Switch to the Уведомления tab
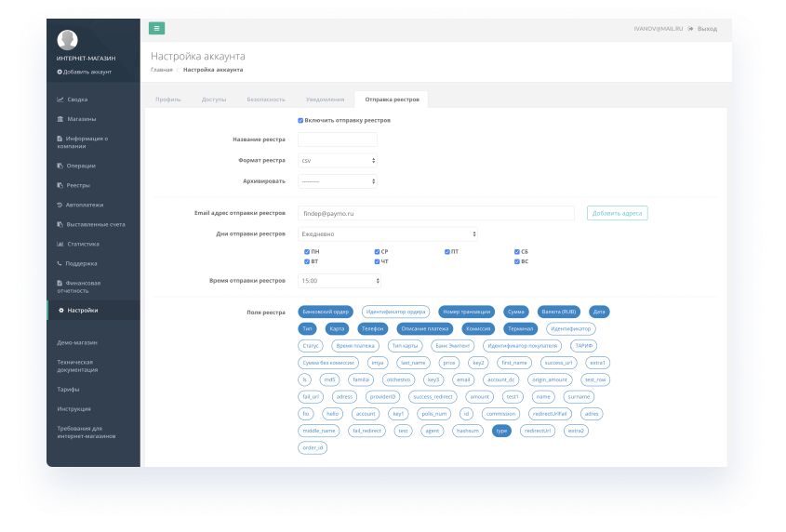The width and height of the screenshot is (786, 532). point(325,100)
